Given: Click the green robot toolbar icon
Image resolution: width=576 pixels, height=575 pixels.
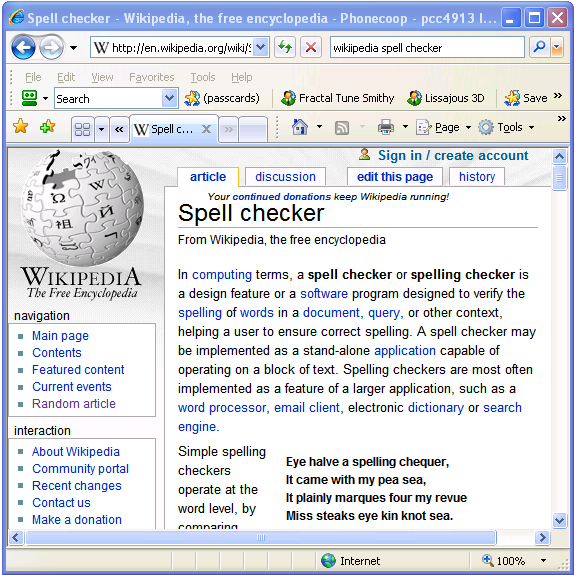Looking at the screenshot, I should [29, 98].
